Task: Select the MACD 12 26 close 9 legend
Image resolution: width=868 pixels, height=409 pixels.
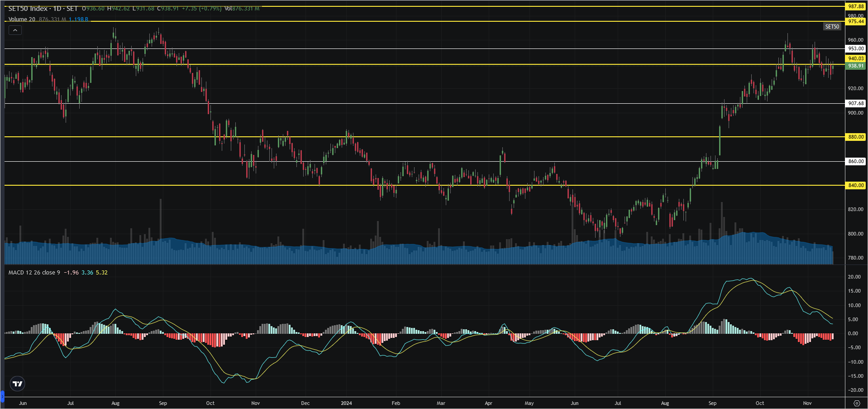Action: point(34,272)
